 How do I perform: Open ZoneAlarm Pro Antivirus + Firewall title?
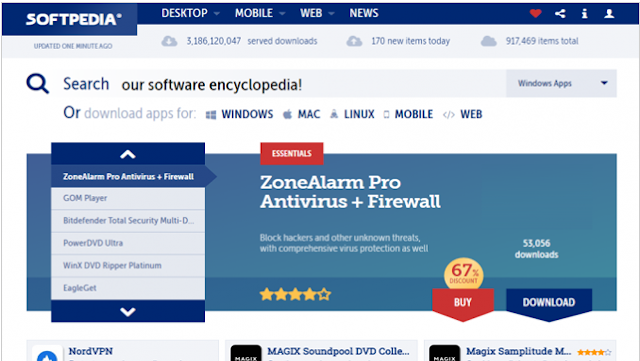tap(350, 192)
